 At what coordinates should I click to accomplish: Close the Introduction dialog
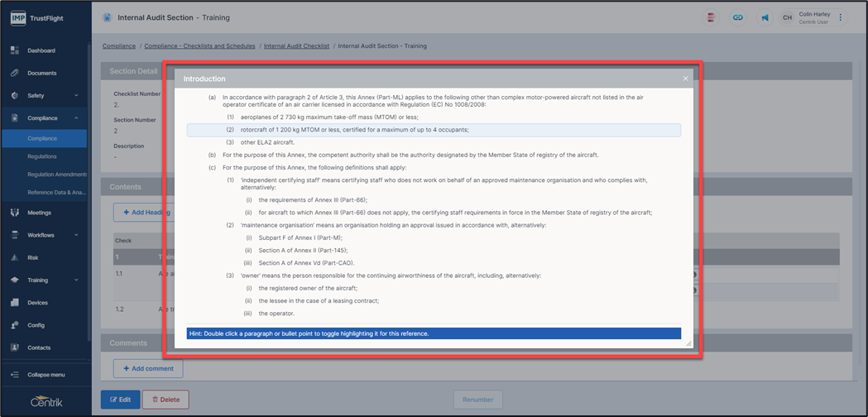tap(685, 79)
